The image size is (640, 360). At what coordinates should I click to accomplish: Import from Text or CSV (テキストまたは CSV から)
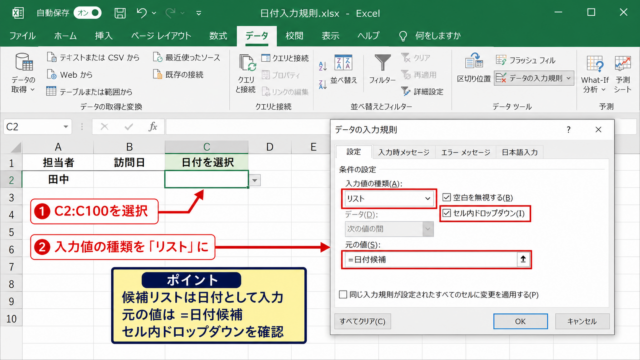(93, 58)
